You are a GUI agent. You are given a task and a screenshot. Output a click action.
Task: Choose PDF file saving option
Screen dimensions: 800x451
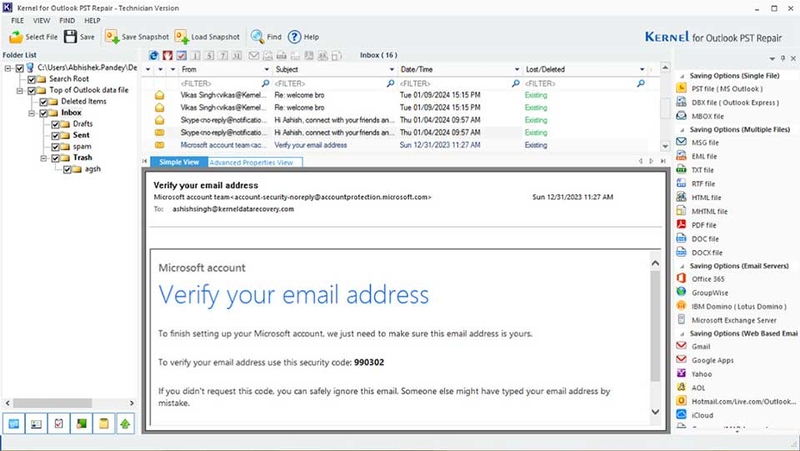coord(704,225)
